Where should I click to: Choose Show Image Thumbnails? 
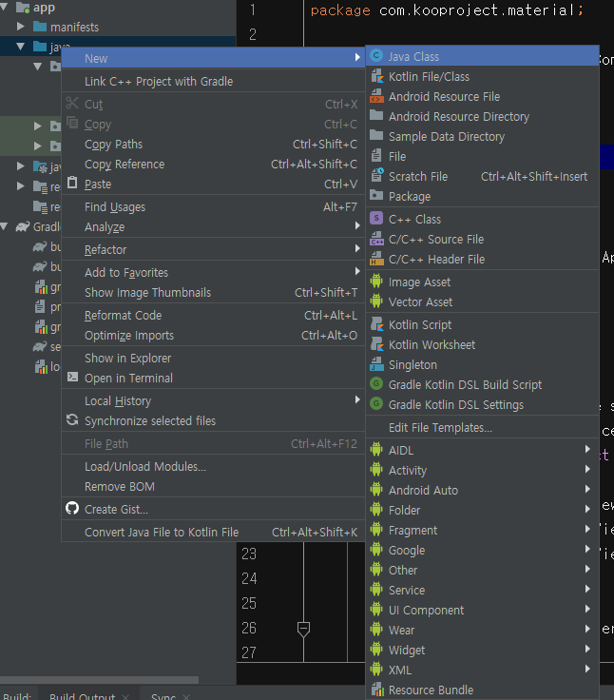[x=213, y=293]
